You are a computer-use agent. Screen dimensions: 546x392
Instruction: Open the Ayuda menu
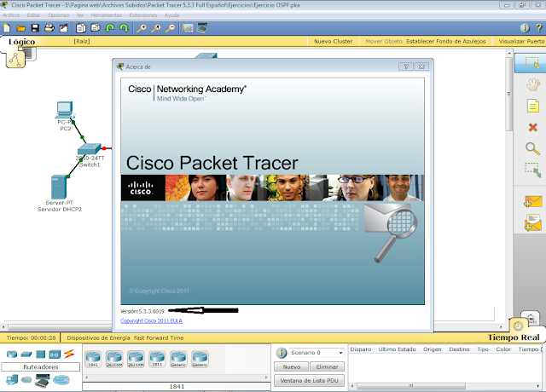tap(171, 15)
